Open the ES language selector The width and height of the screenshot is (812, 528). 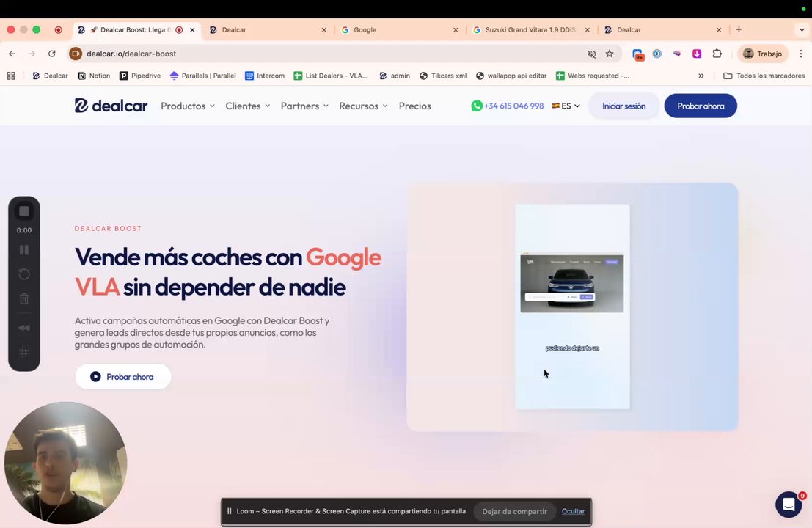pos(566,106)
